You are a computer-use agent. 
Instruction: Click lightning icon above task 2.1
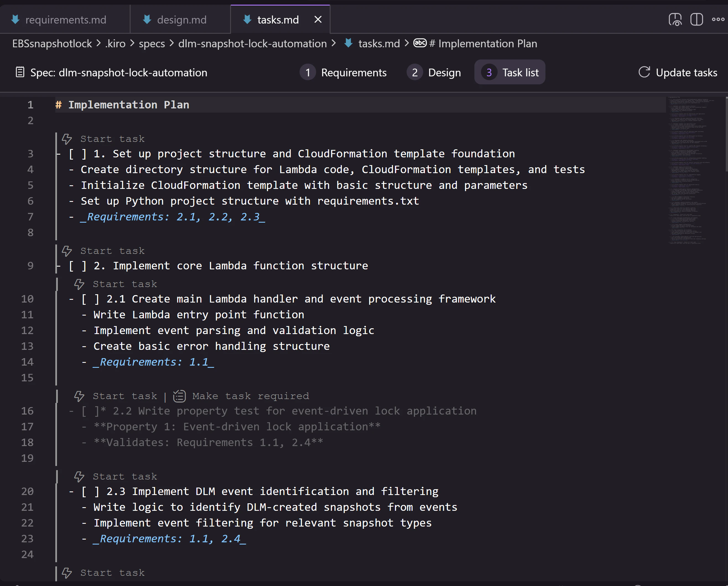(79, 284)
